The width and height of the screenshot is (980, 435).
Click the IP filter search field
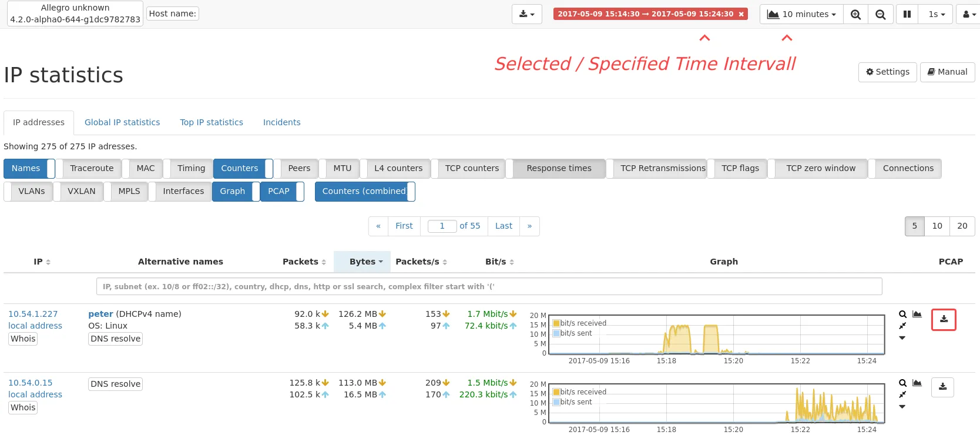point(489,286)
